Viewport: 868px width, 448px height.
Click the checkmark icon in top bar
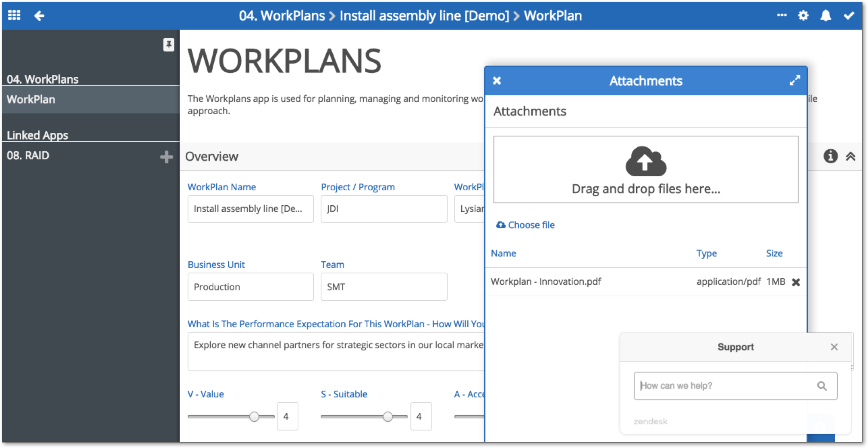pos(849,16)
